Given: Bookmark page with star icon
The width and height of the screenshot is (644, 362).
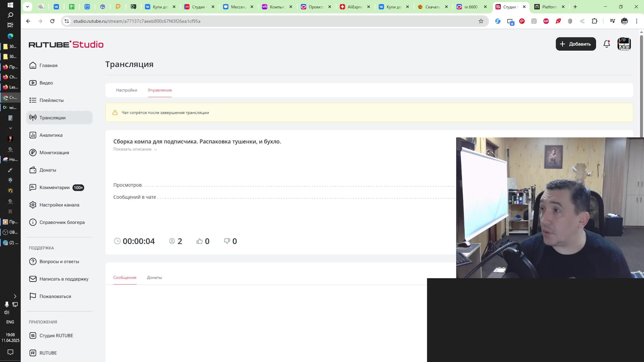Looking at the screenshot, I should click(x=481, y=21).
